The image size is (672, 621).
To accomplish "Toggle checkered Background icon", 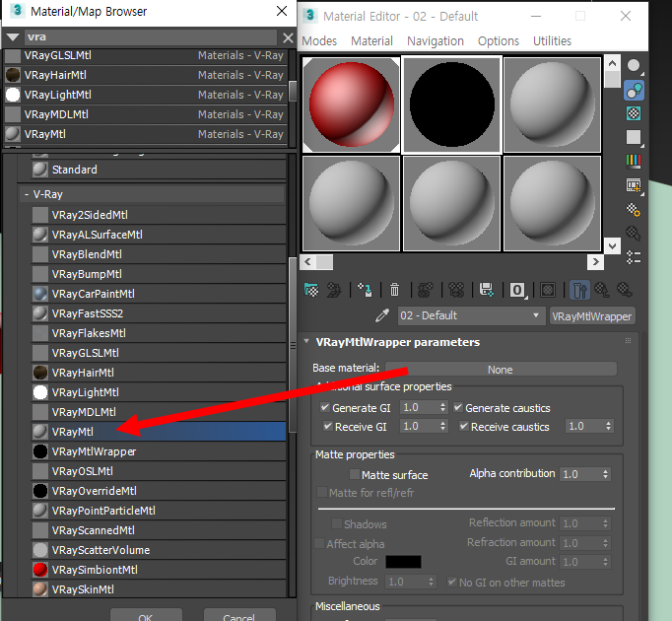I will coord(634,113).
